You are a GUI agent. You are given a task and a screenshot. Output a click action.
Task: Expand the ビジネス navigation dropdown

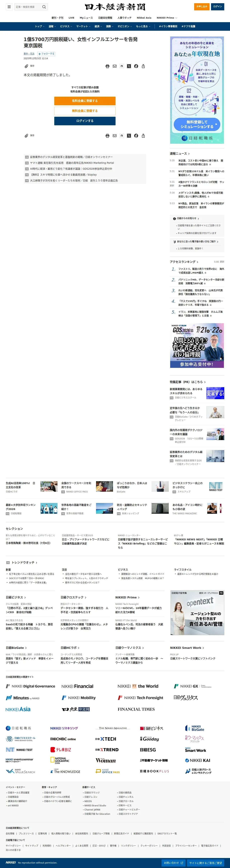[x=66, y=26]
